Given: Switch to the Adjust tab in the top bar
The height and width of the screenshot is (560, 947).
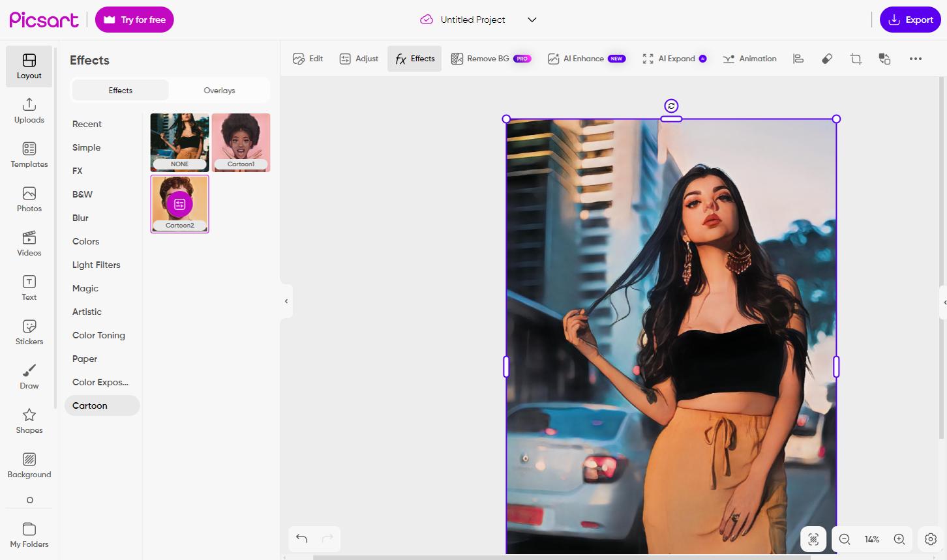Looking at the screenshot, I should pos(358,58).
